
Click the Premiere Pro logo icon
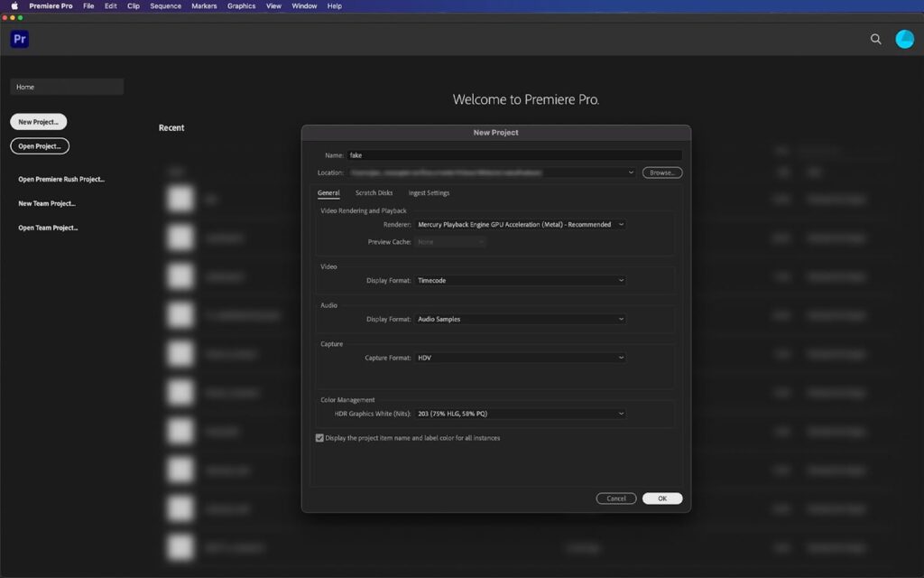click(20, 39)
